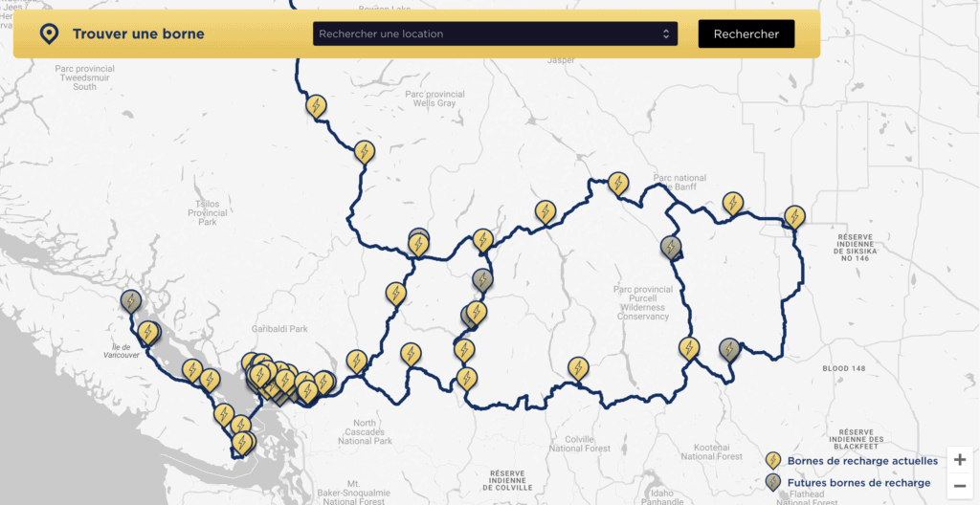This screenshot has height=505, width=980.
Task: Zoom in with the plus button
Action: tap(959, 460)
